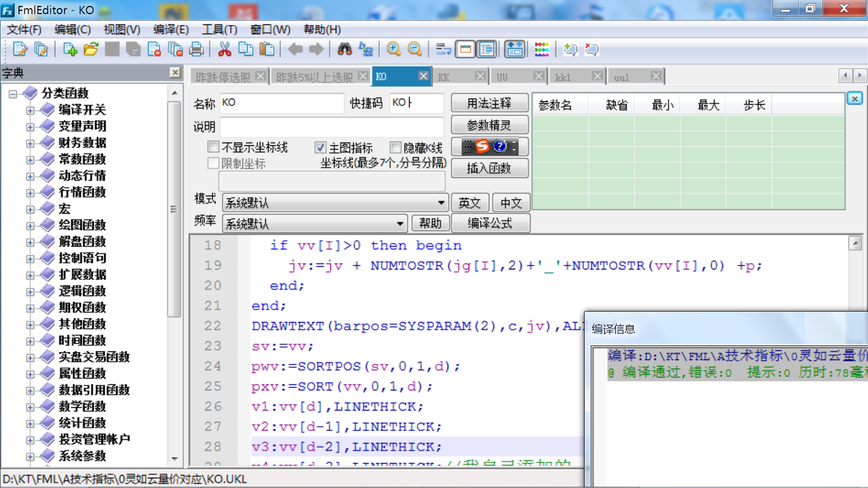868x488 pixels.
Task: Open Find using the binoculars icon
Action: click(x=346, y=49)
